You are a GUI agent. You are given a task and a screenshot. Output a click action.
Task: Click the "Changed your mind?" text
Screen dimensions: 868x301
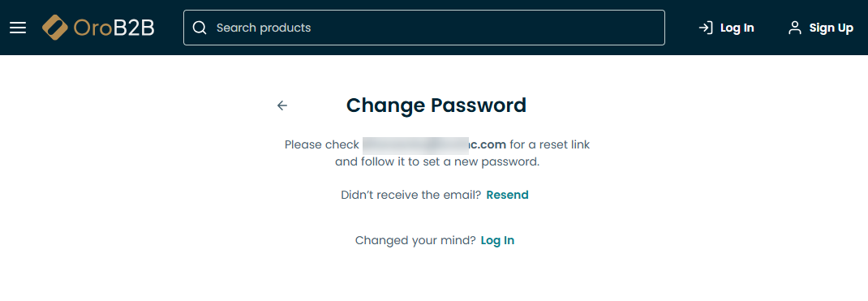coord(415,240)
